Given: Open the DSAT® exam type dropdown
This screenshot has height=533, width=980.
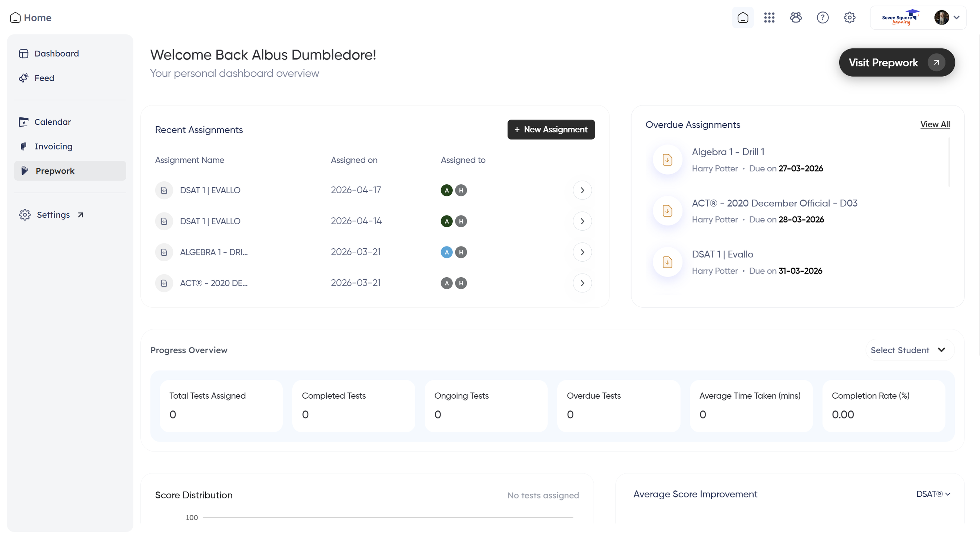Looking at the screenshot, I should click(x=933, y=494).
